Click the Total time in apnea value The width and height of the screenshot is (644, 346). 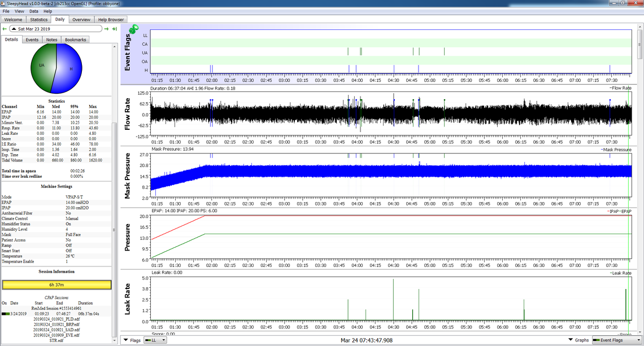77,171
